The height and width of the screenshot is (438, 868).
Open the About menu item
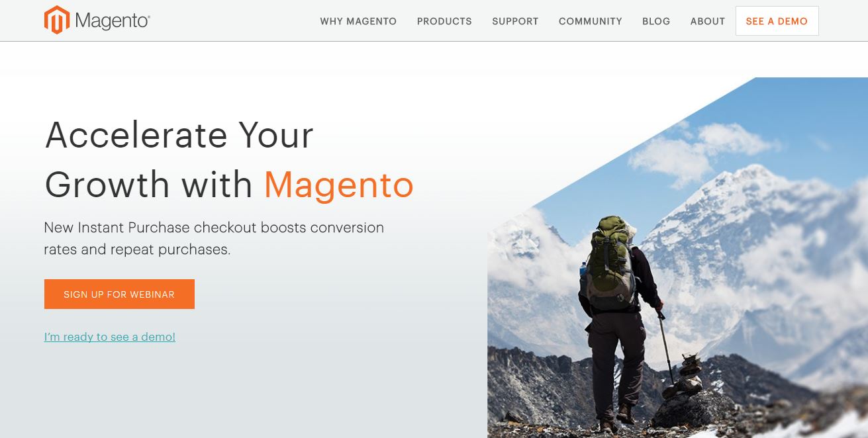pos(708,21)
